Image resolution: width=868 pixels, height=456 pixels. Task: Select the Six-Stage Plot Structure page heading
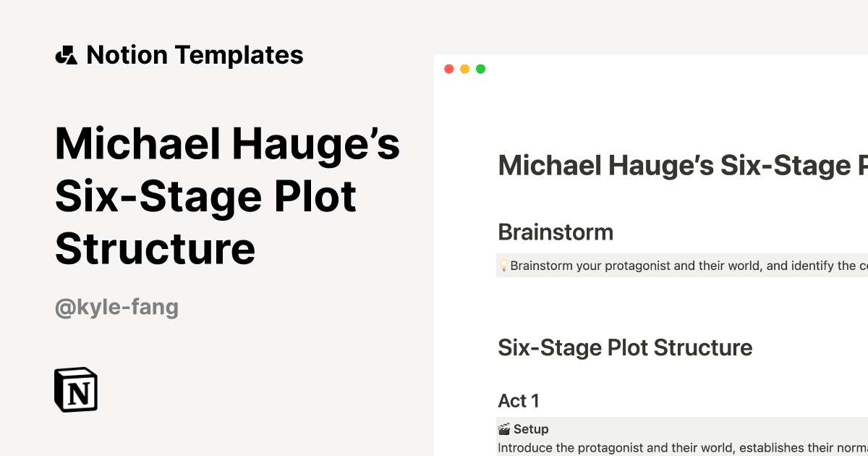tap(625, 347)
